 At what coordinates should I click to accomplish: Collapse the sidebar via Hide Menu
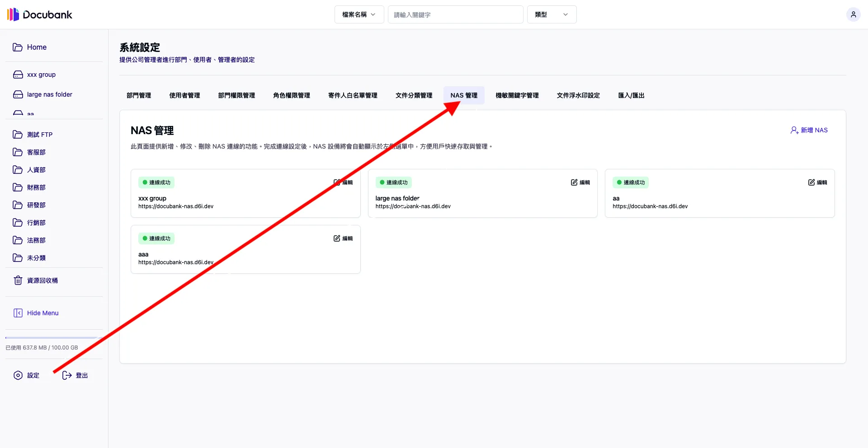(36, 313)
